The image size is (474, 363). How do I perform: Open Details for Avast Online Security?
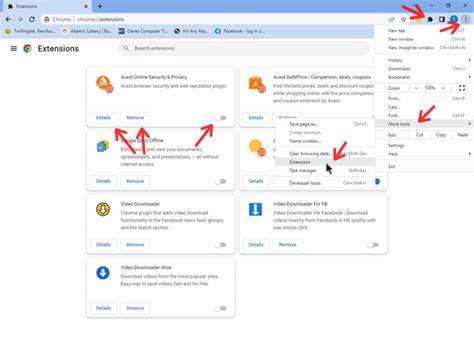point(103,118)
